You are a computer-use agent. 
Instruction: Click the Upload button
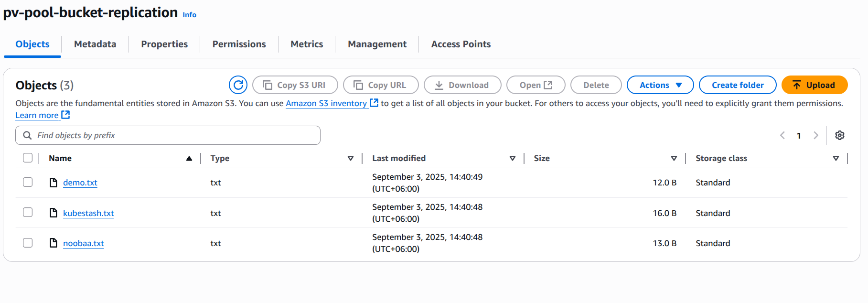pyautogui.click(x=814, y=85)
